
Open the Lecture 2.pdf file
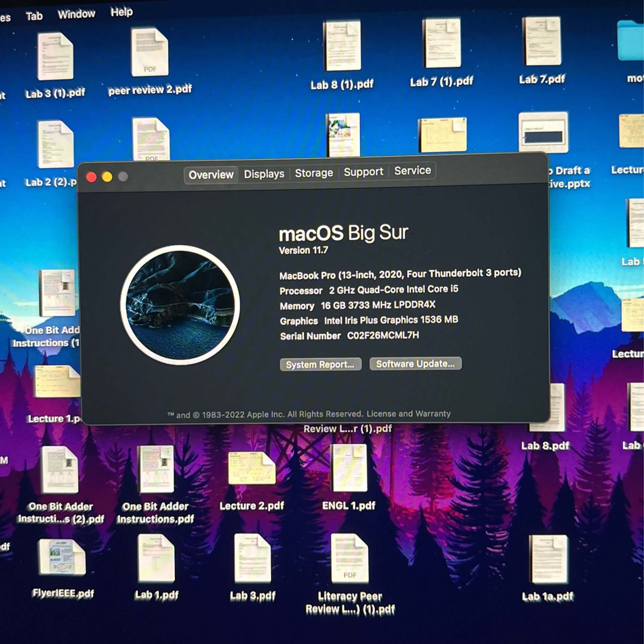tap(252, 468)
